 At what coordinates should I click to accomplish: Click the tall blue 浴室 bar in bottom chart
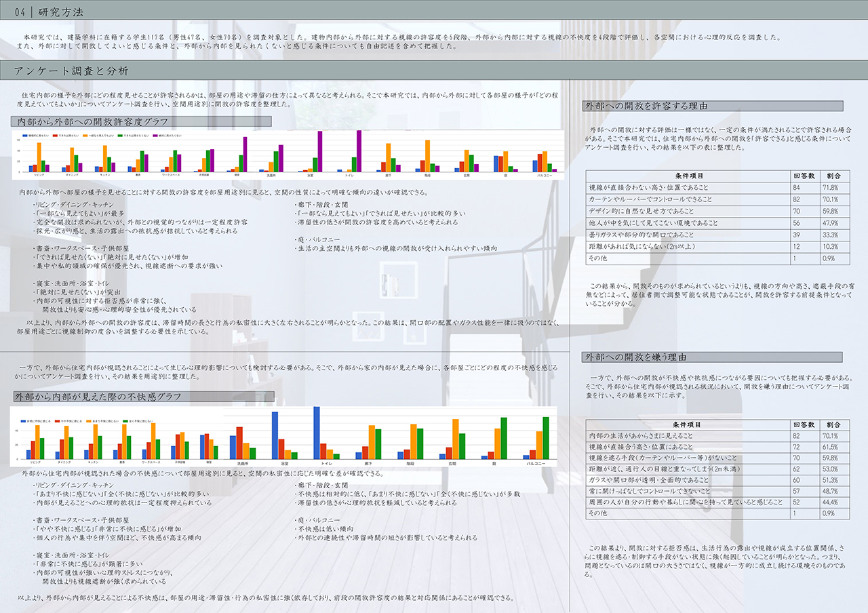275,435
